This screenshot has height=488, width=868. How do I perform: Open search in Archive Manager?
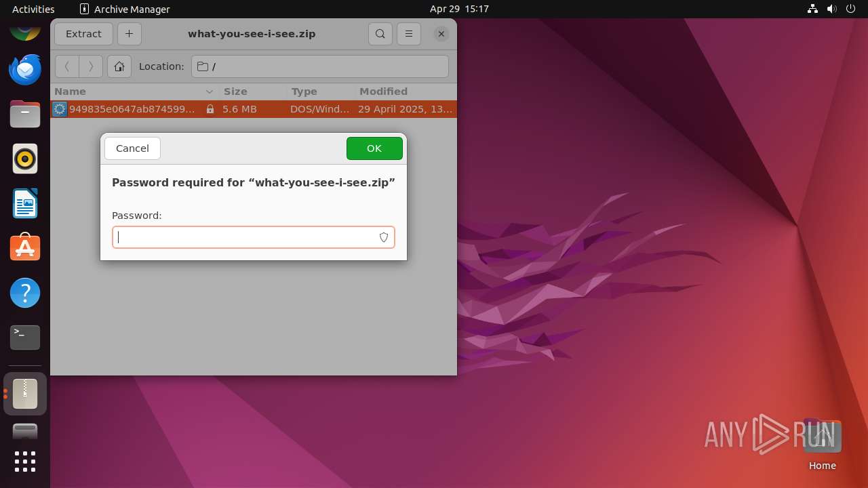[x=380, y=34]
